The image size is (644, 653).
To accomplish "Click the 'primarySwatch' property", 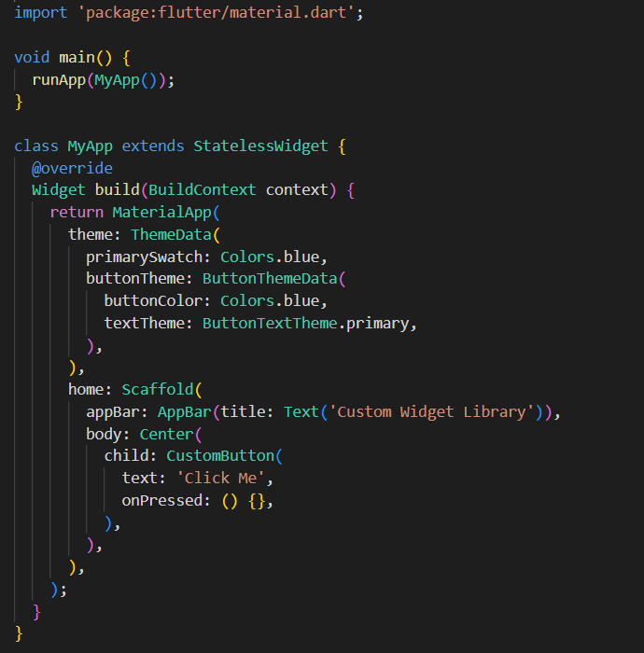I will (x=144, y=257).
